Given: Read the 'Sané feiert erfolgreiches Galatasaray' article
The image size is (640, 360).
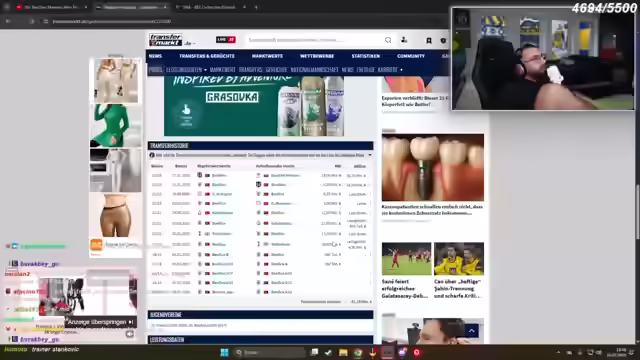Looking at the screenshot, I should [405, 289].
